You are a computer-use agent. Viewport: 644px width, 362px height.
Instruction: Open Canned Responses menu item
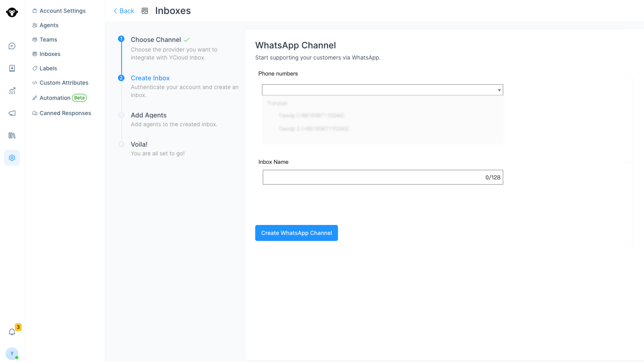[65, 113]
